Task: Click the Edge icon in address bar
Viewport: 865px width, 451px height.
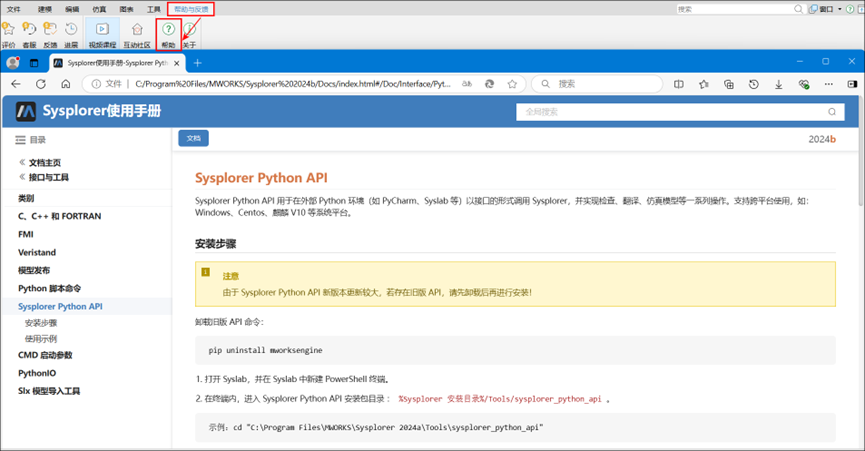Action: 489,84
